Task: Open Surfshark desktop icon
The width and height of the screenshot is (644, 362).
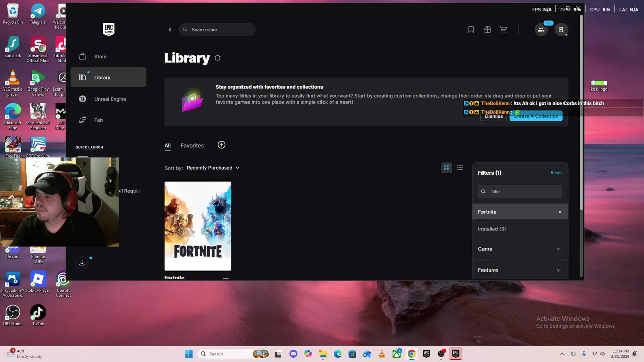Action: point(13,47)
